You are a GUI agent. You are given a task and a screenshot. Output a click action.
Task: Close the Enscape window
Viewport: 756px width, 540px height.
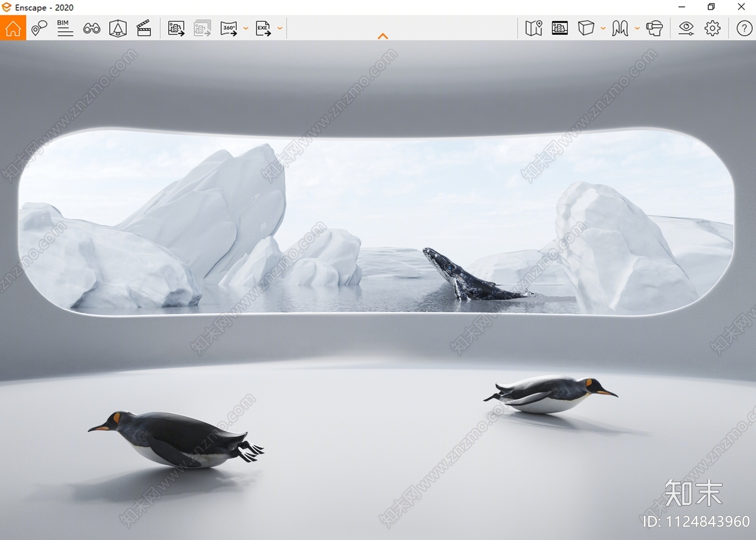(x=741, y=7)
